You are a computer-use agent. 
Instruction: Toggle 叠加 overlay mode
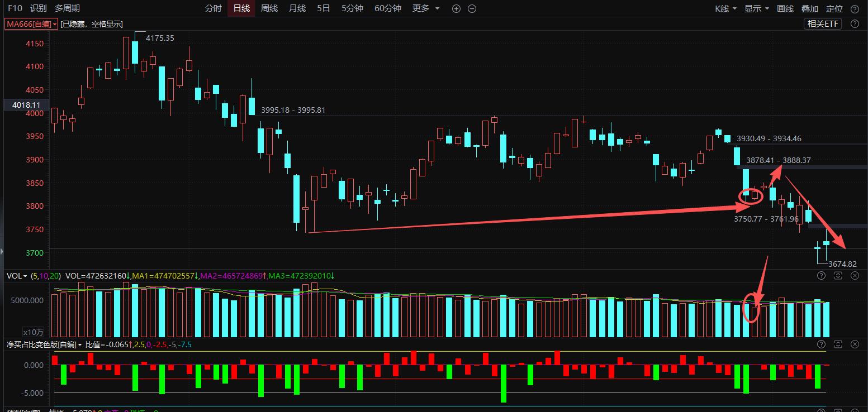click(810, 8)
